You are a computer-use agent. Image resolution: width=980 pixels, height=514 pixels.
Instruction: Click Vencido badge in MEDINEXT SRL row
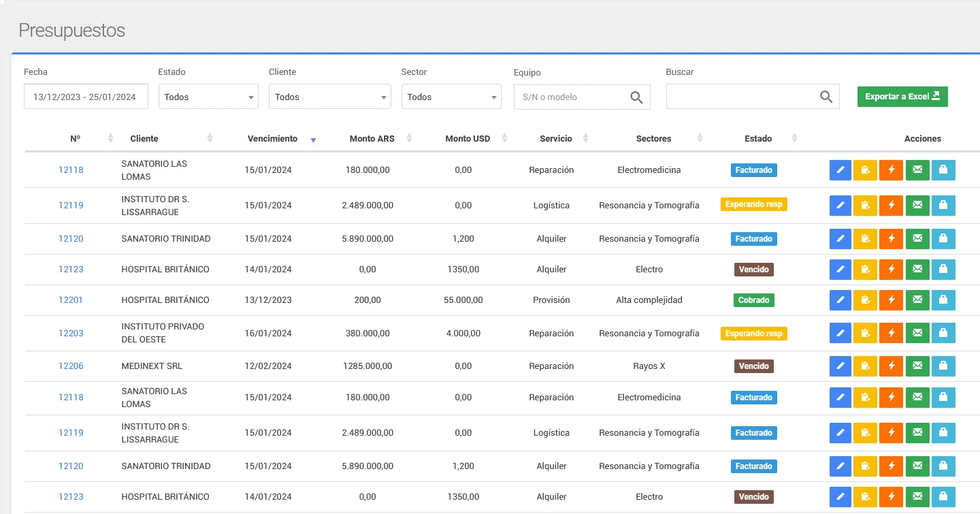tap(754, 366)
